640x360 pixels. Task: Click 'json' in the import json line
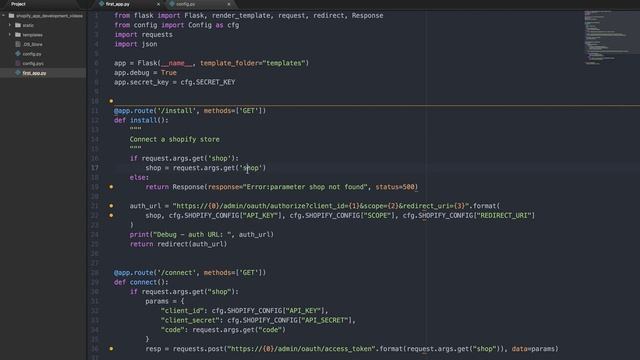tap(149, 44)
